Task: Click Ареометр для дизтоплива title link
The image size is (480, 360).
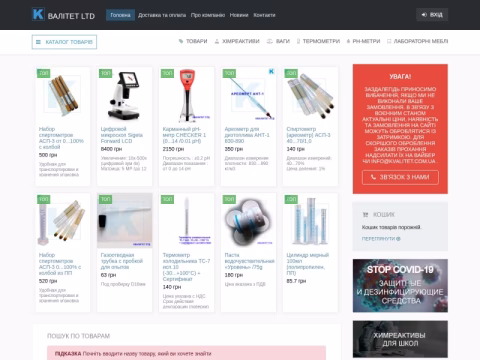Action: (247, 135)
